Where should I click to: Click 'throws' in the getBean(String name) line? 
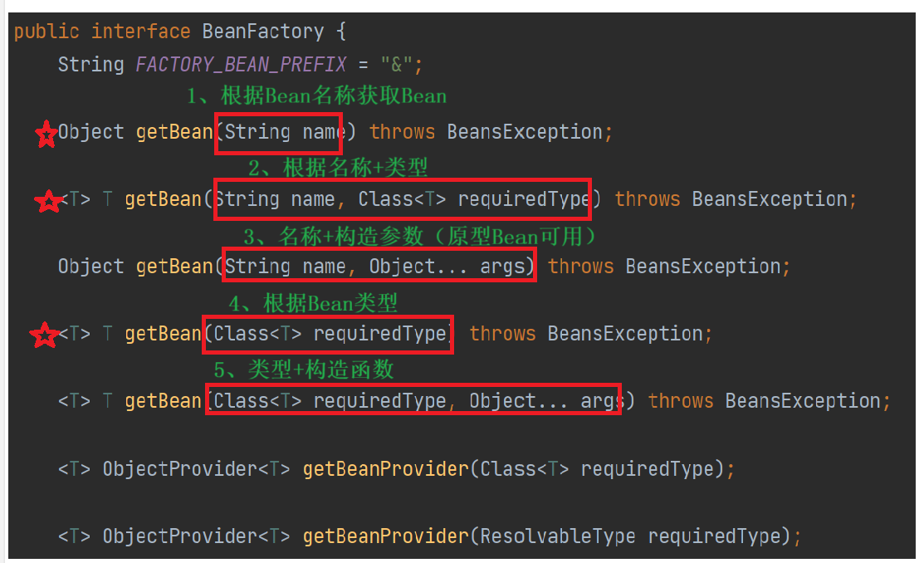[x=403, y=132]
